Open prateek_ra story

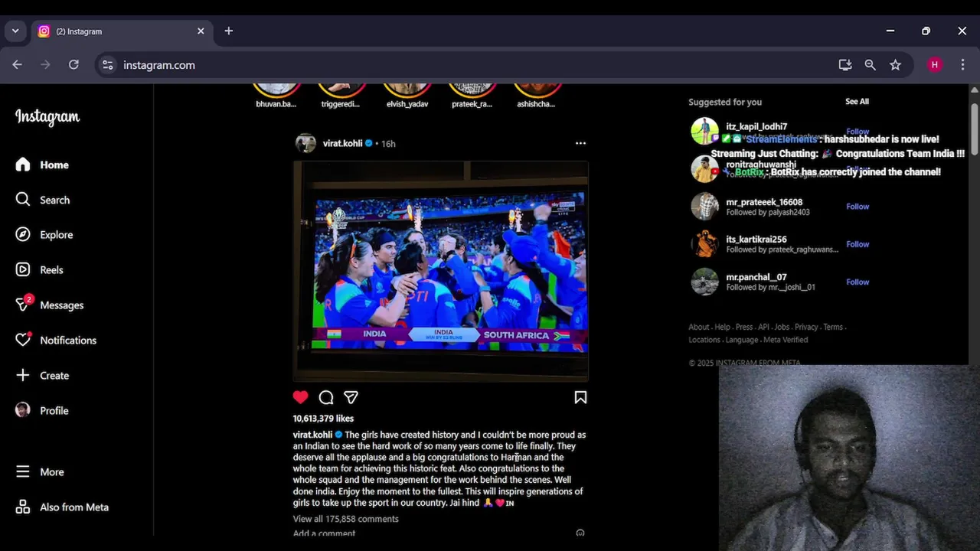tap(472, 95)
